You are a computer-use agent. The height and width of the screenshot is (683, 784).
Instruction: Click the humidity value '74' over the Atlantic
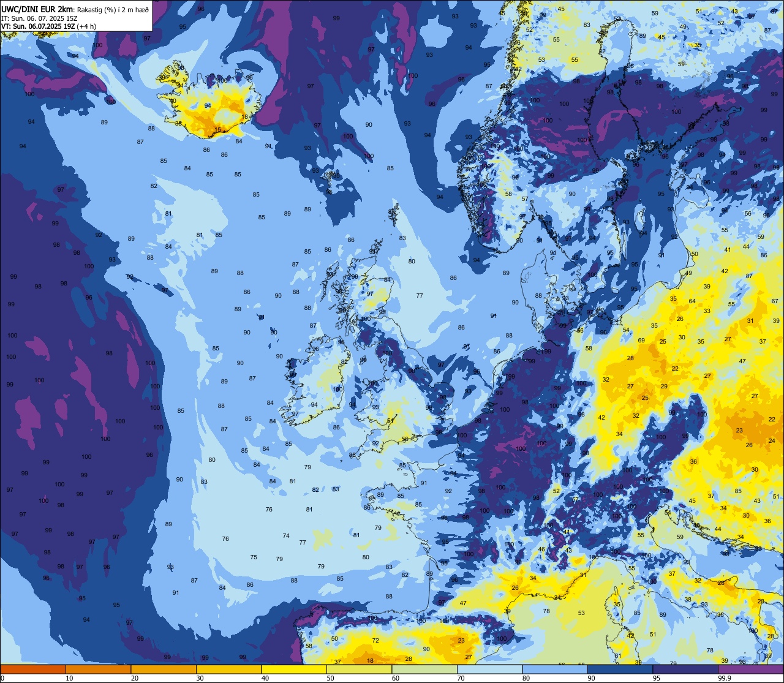click(x=286, y=536)
